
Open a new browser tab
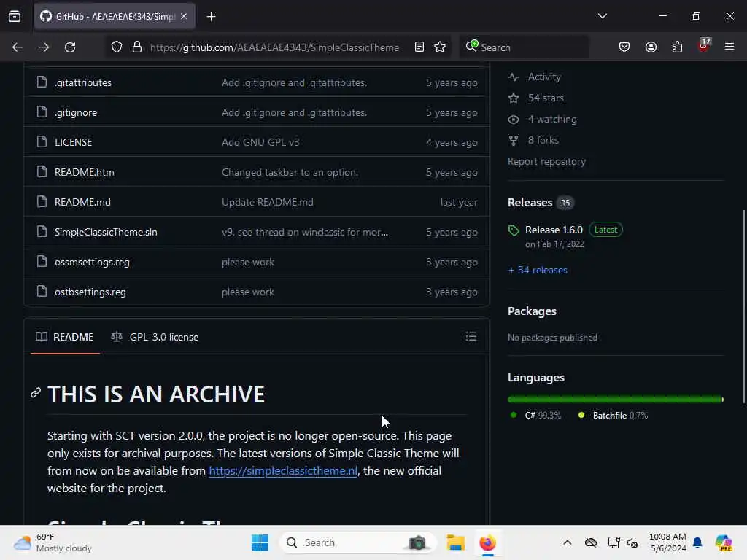(211, 17)
